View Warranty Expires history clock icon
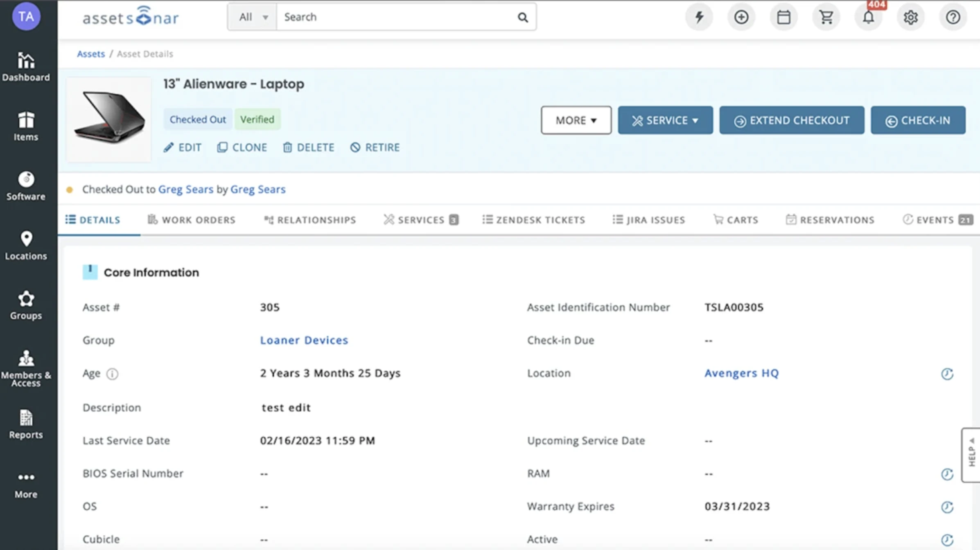Viewport: 980px width, 550px height. pos(947,507)
